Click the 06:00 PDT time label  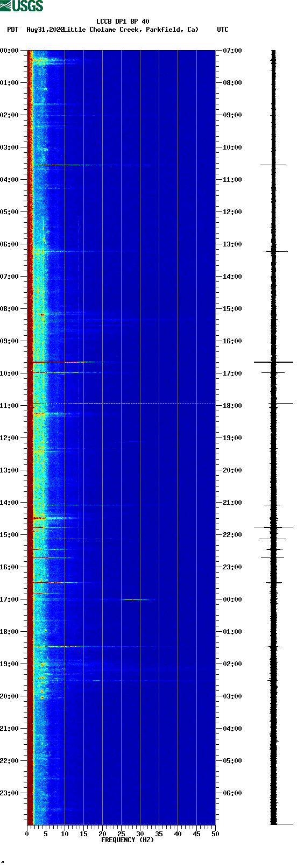point(10,244)
